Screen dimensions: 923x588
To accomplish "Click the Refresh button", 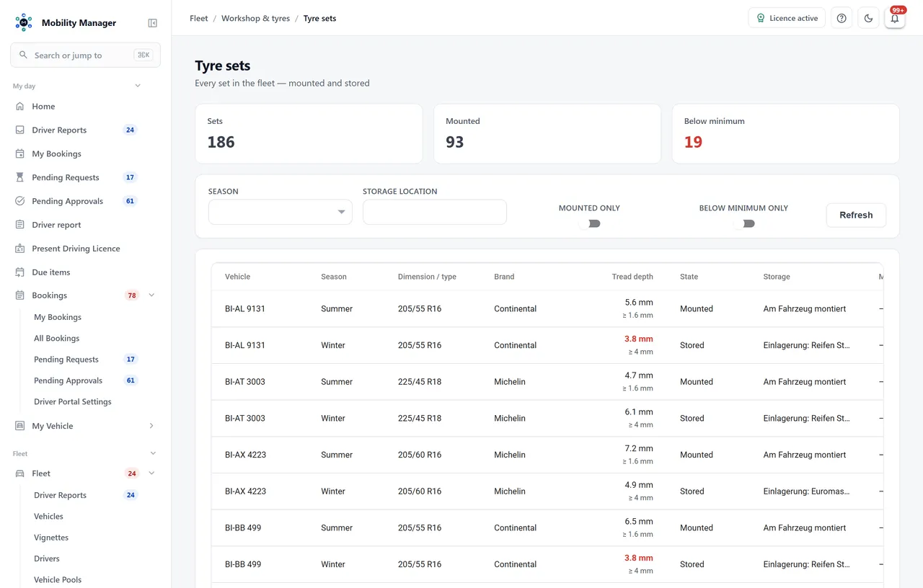I will (x=856, y=215).
